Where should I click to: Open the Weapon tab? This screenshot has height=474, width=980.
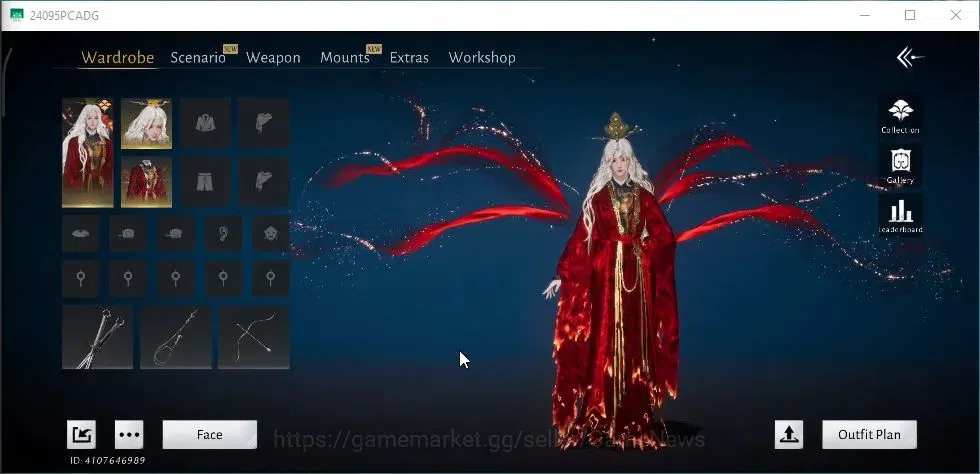273,58
